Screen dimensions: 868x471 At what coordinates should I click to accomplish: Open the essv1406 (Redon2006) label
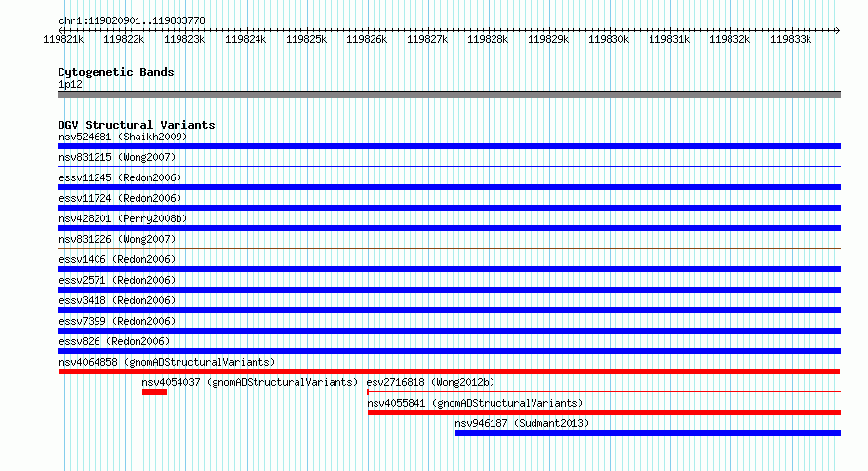[x=117, y=259]
